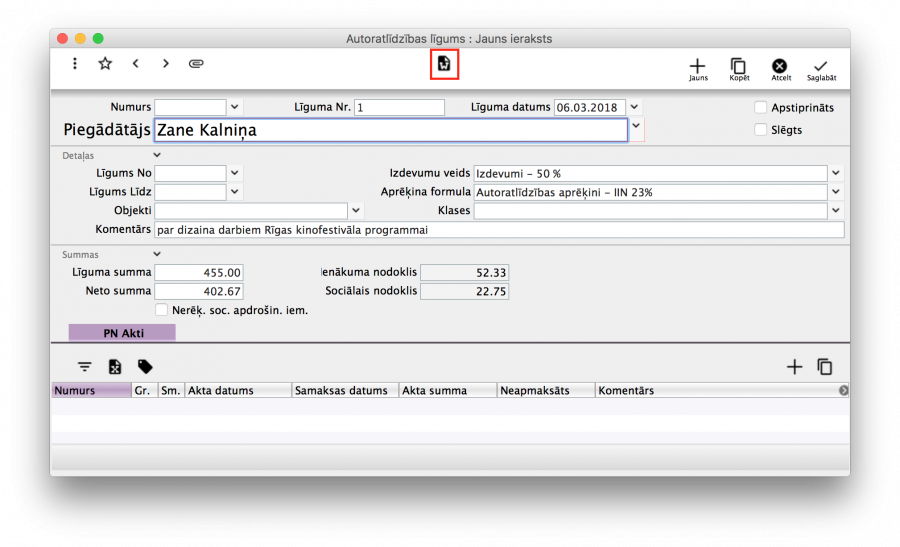Expand the Aprēķina formula dropdown
This screenshot has height=547, width=900.
[836, 192]
